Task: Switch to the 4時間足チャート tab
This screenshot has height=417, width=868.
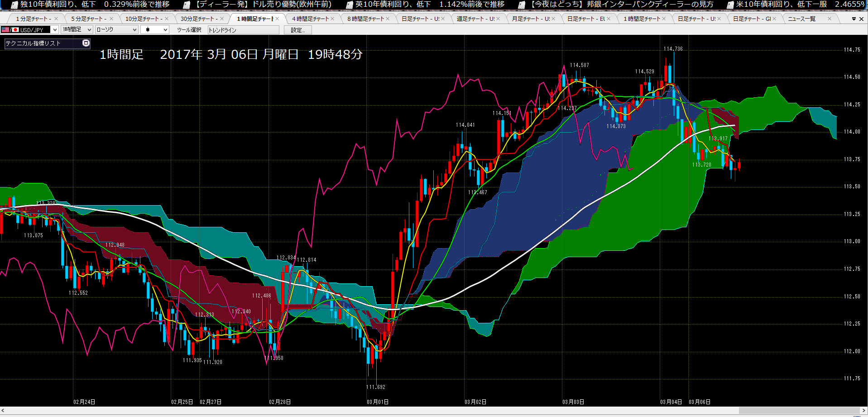Action: coord(310,19)
